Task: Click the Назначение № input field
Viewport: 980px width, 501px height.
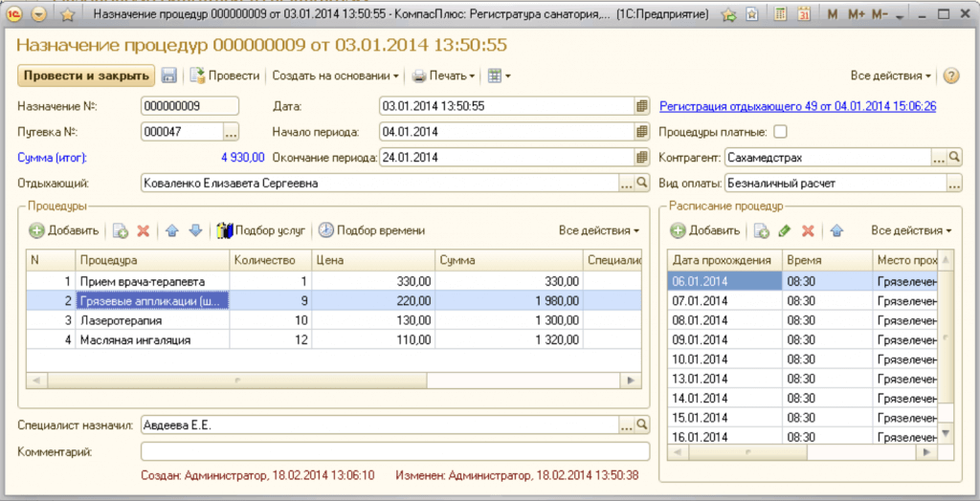Action: tap(190, 106)
